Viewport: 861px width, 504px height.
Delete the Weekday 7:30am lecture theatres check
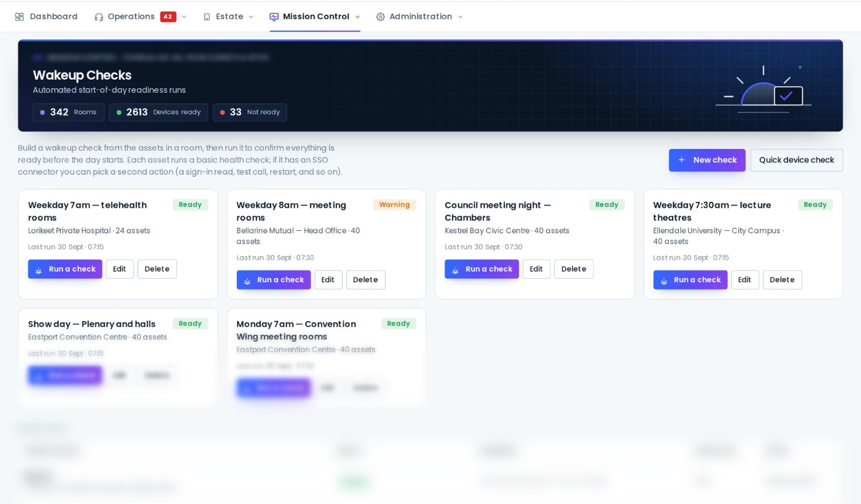point(782,280)
